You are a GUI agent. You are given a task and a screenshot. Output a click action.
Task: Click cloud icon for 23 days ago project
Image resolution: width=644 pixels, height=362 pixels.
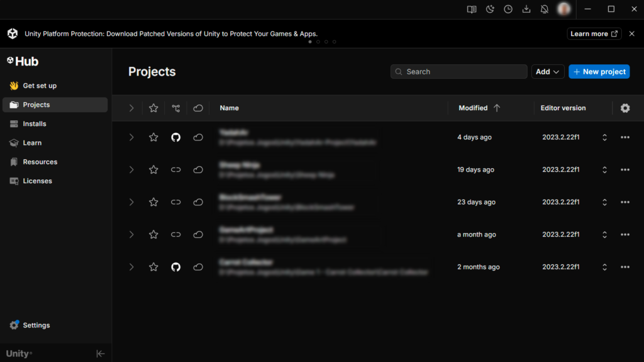coord(198,202)
